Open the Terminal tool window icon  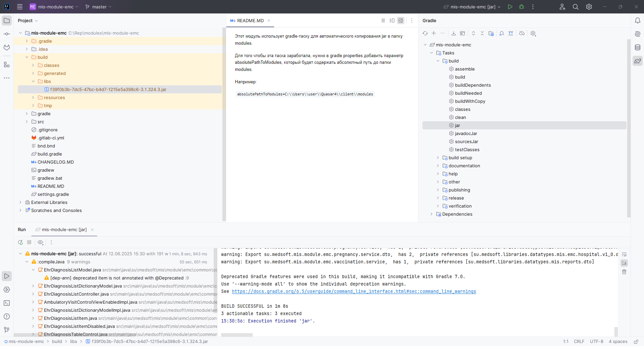7,303
